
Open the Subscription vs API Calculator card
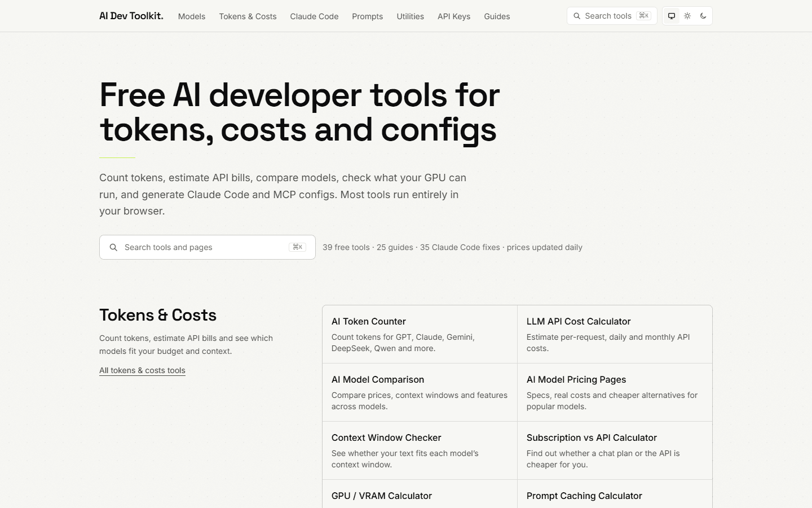point(615,450)
